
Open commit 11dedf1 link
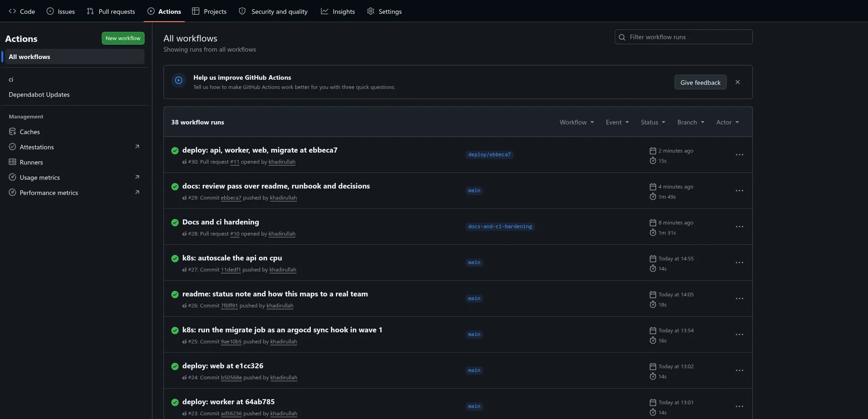[x=231, y=270]
